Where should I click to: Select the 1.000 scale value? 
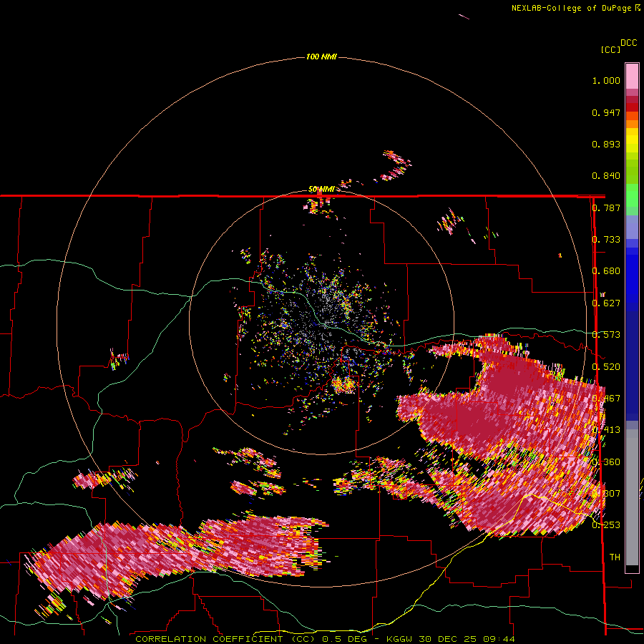click(606, 80)
